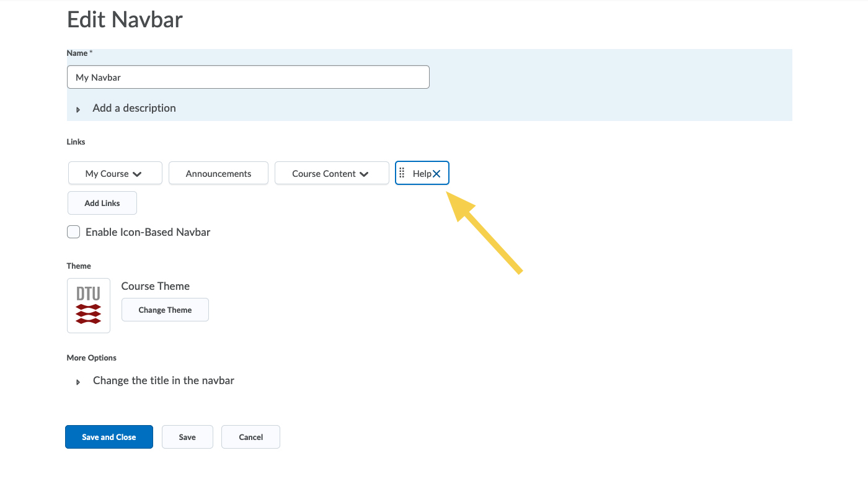
Task: Select the My Course link label
Action: [x=107, y=174]
